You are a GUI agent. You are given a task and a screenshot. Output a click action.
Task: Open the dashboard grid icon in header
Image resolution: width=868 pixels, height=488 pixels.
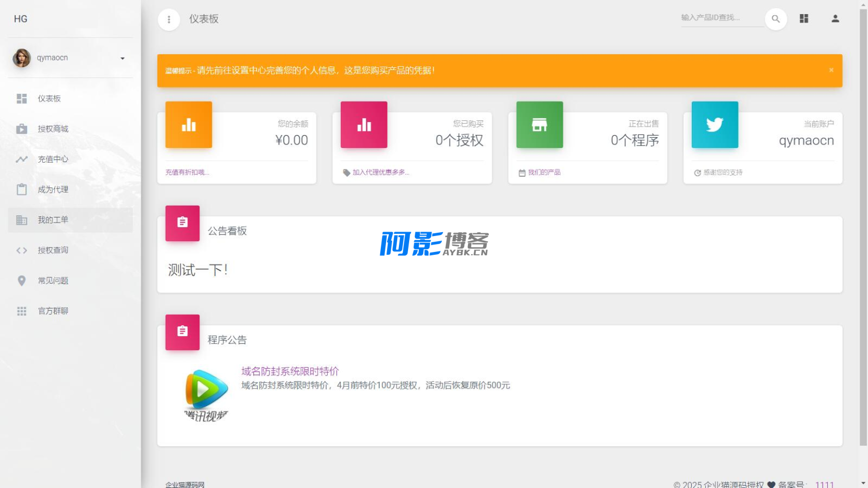coord(804,19)
